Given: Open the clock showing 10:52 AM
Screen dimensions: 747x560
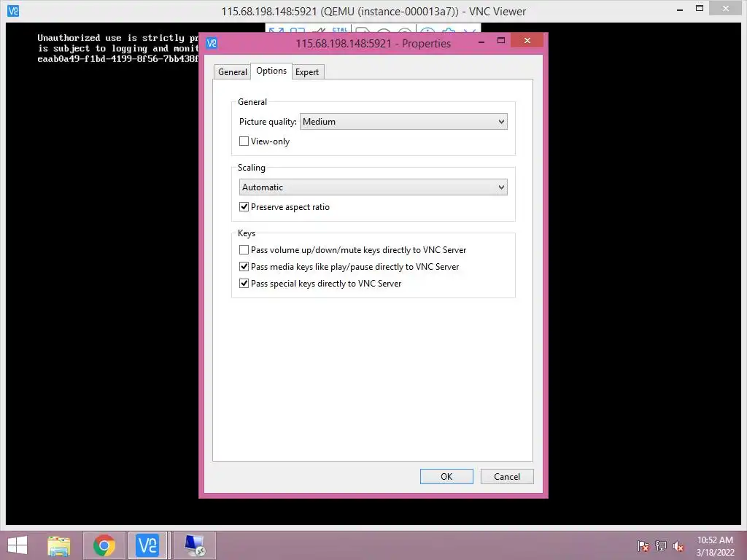Looking at the screenshot, I should coord(715,546).
